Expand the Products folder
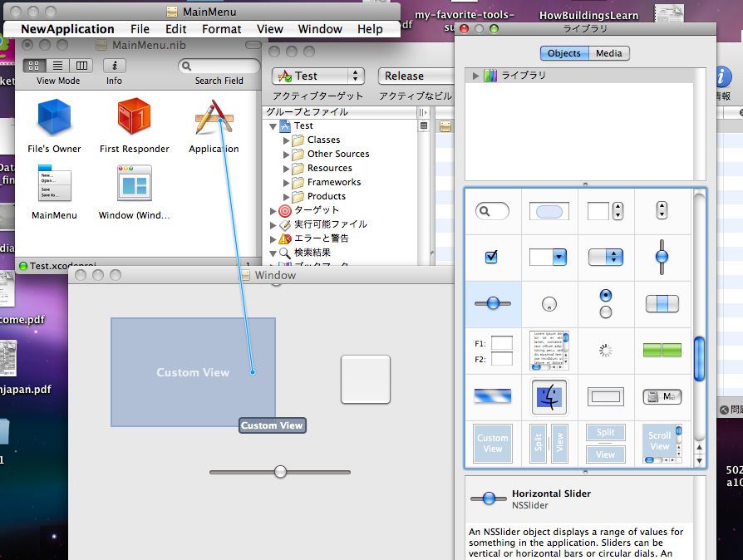The image size is (743, 560). pos(286,197)
